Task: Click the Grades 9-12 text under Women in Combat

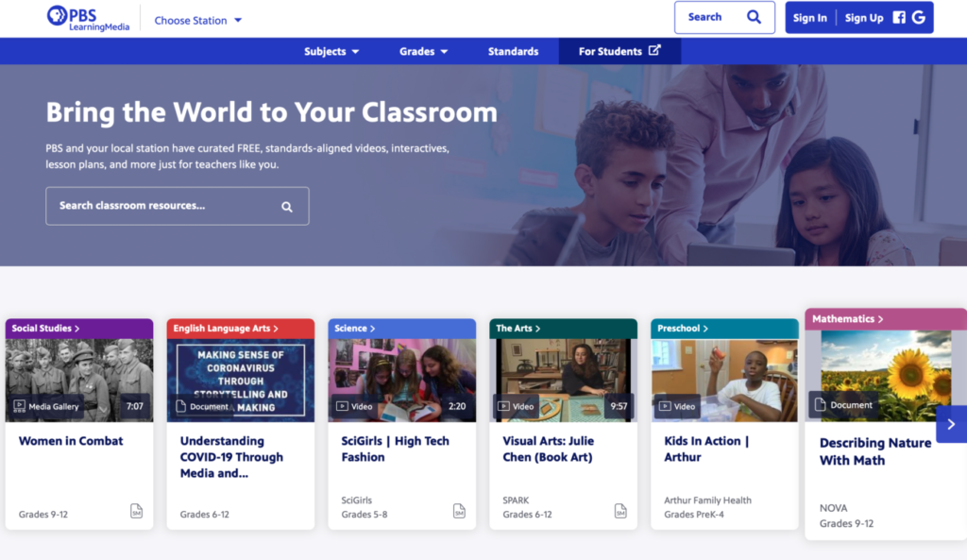Action: point(43,515)
